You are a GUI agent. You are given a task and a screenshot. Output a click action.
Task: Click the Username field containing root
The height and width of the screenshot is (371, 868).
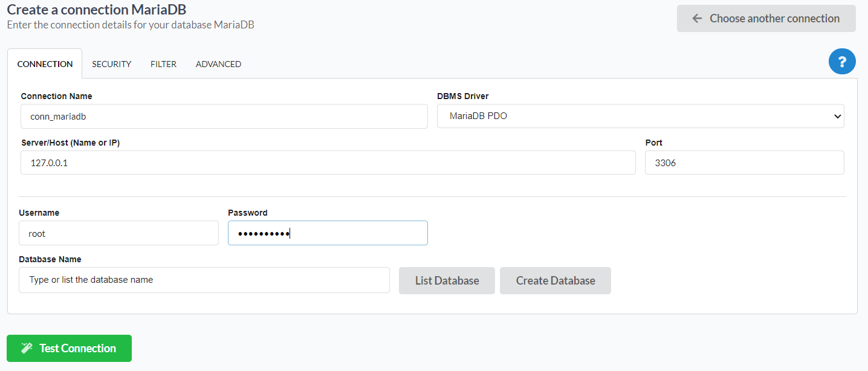118,233
